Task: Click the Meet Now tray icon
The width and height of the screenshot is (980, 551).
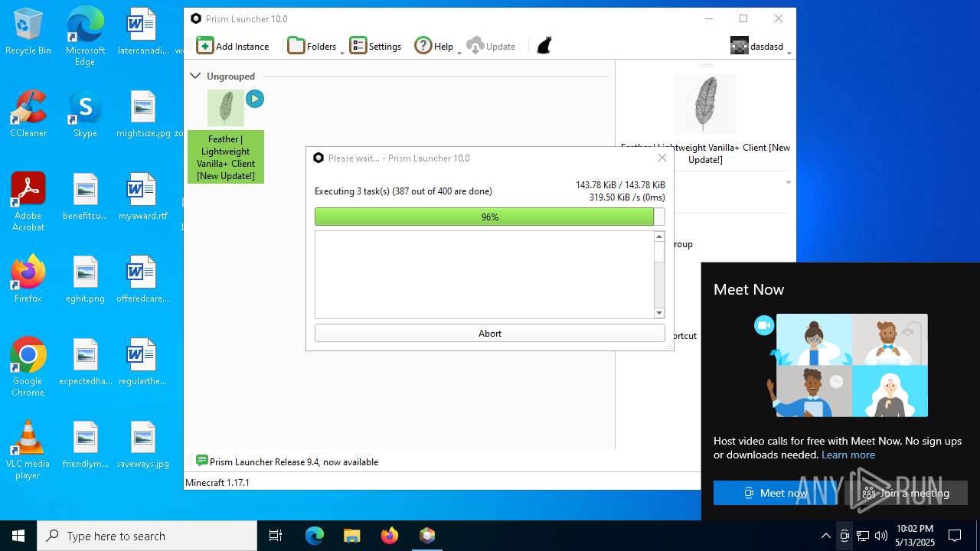Action: [844, 536]
